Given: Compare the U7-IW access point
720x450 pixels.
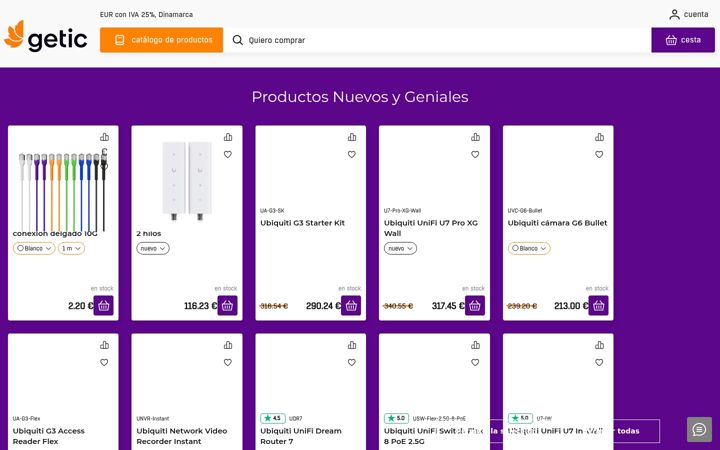Looking at the screenshot, I should [x=599, y=345].
